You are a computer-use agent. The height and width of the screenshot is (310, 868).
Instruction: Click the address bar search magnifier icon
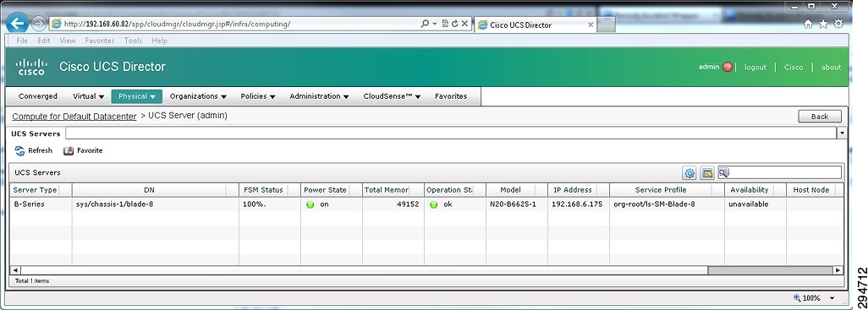[425, 24]
